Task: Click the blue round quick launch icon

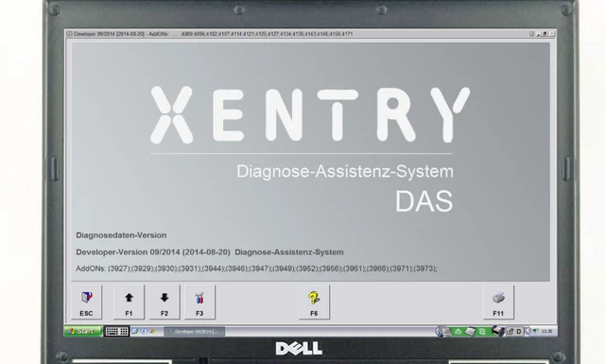Action: pos(144,331)
